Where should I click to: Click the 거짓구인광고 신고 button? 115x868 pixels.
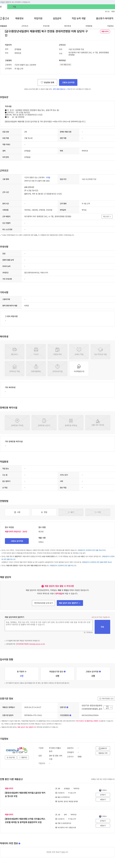pyautogui.click(x=106, y=698)
